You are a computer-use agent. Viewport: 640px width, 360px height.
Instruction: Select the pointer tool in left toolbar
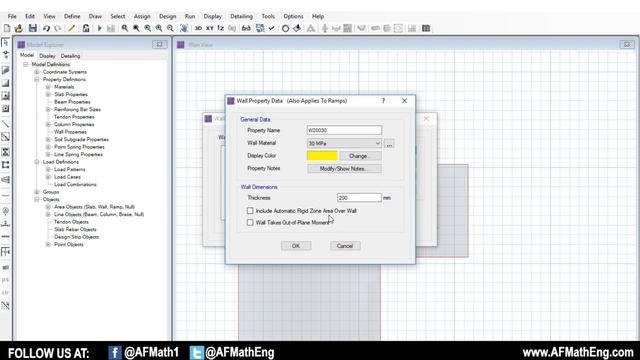click(x=5, y=42)
